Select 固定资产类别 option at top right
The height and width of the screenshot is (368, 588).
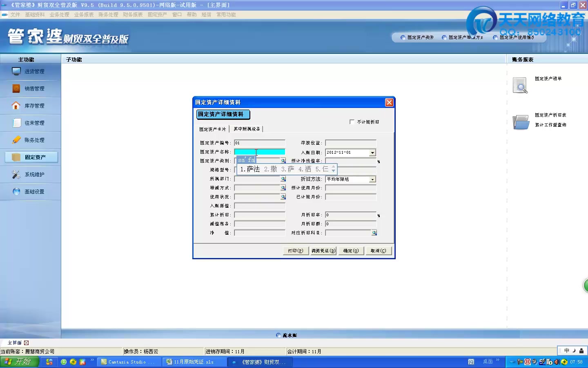[x=417, y=38]
